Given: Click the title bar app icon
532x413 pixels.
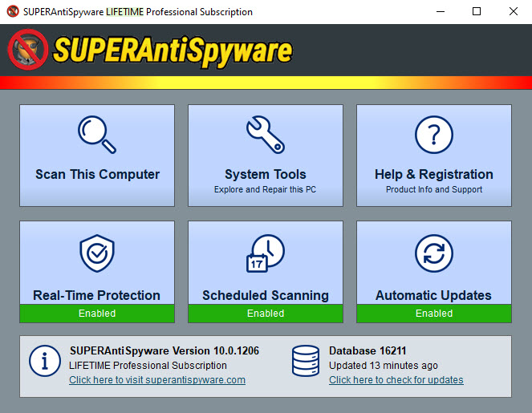Looking at the screenshot, I should (13, 11).
